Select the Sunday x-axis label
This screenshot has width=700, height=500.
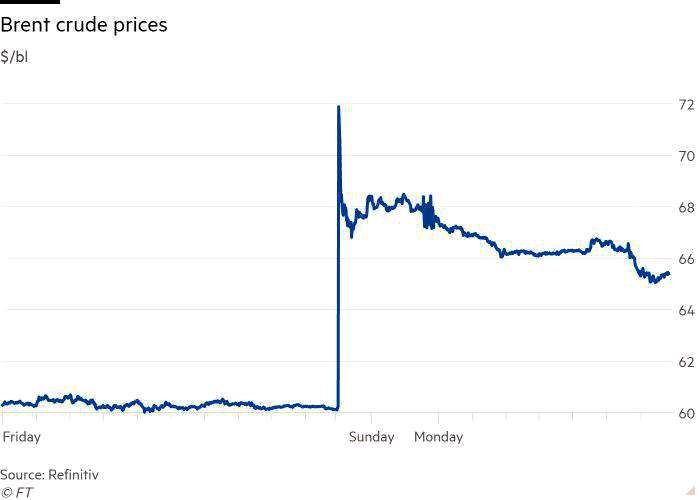pyautogui.click(x=371, y=437)
